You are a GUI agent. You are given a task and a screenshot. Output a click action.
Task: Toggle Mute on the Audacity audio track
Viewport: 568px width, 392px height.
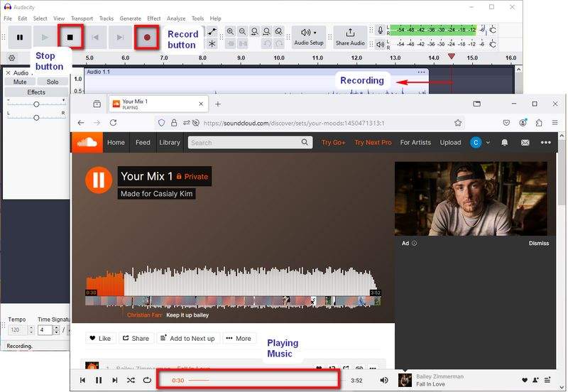(20, 82)
